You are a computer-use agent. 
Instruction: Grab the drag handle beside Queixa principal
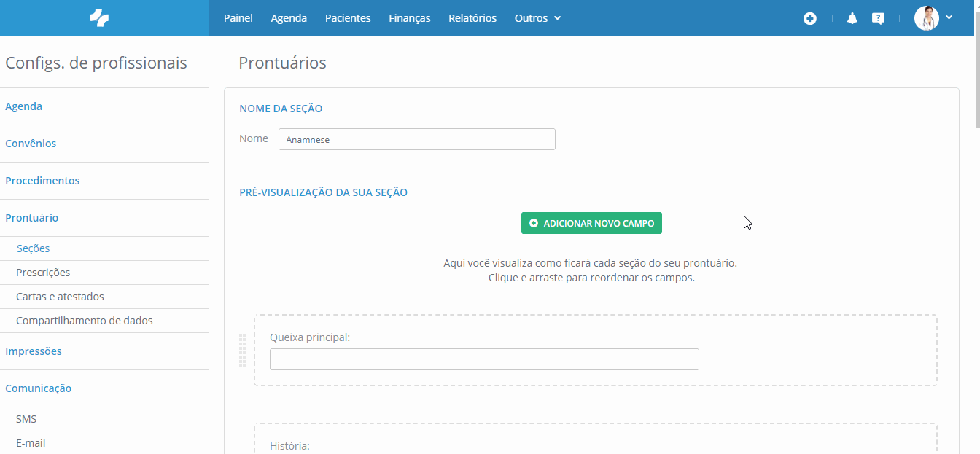point(243,351)
